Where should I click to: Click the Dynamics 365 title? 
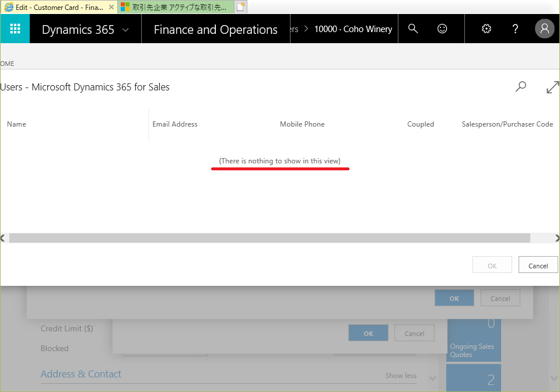78,30
